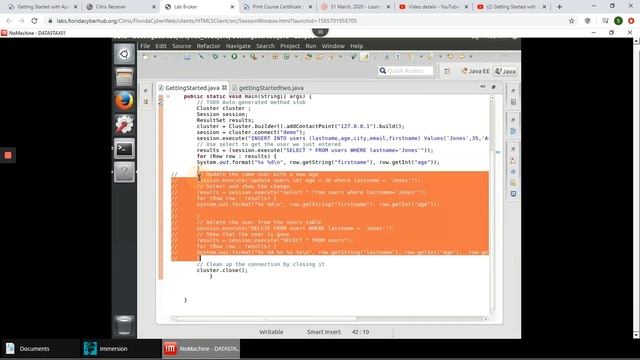Open the File menu
This screenshot has width=640, height=360.
coord(145,46)
